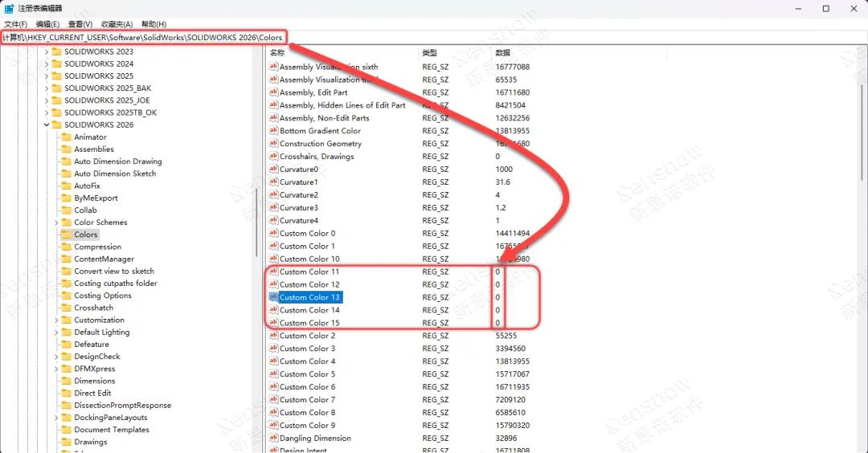
Task: Open the 查看(V) menu
Action: (x=80, y=24)
